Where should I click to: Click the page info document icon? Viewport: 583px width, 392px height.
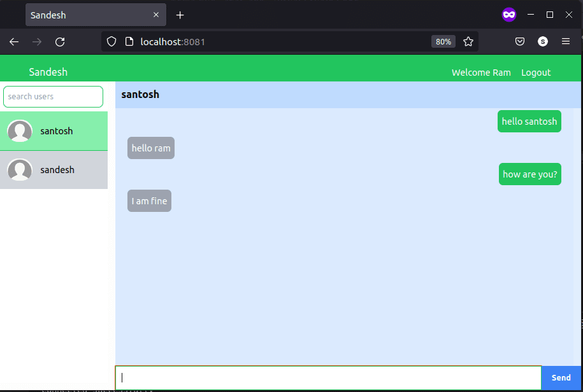pos(129,41)
